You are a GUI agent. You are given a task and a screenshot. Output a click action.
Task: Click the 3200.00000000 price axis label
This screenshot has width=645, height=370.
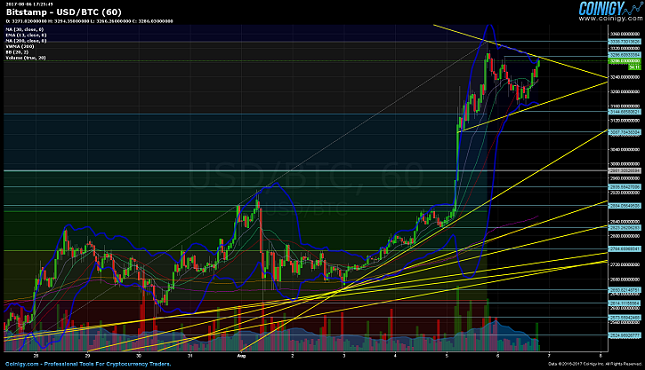click(625, 92)
